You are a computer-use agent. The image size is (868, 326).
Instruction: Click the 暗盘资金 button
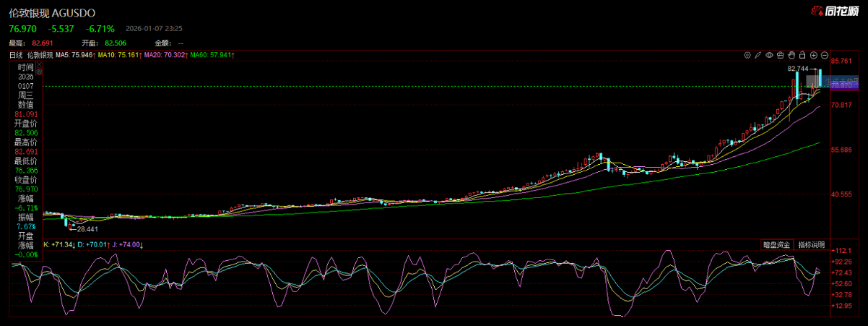click(x=776, y=245)
